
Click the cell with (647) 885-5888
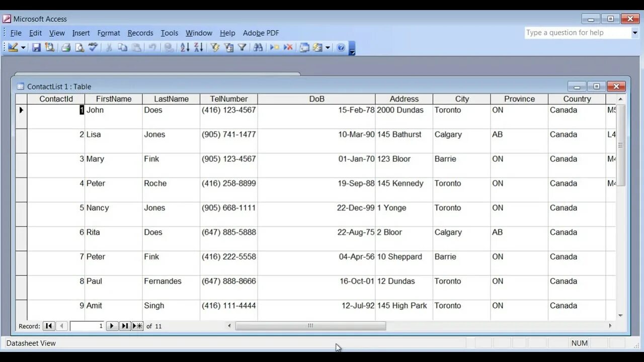click(x=229, y=238)
